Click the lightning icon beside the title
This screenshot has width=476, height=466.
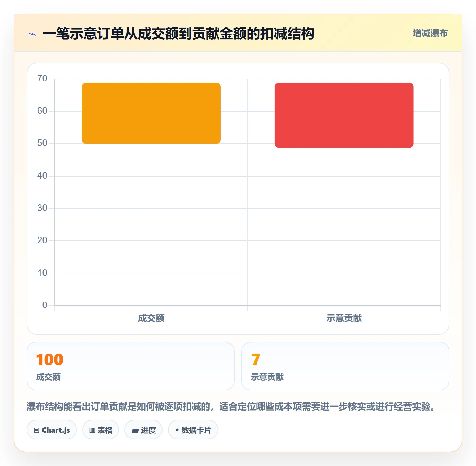tap(32, 34)
